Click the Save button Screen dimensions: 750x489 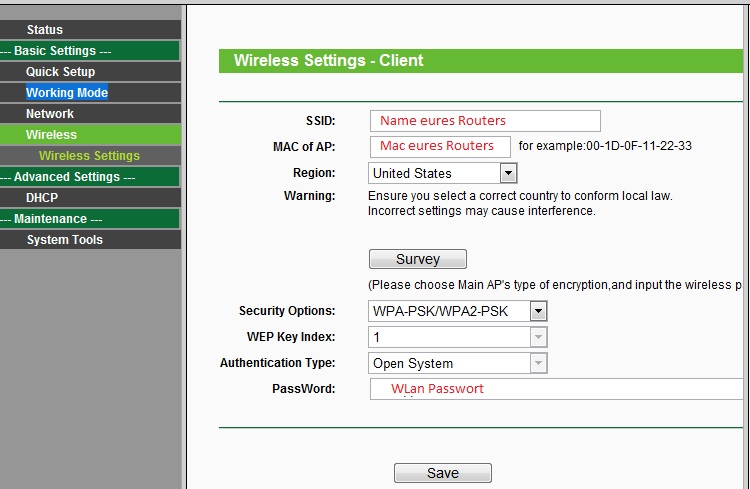(442, 473)
